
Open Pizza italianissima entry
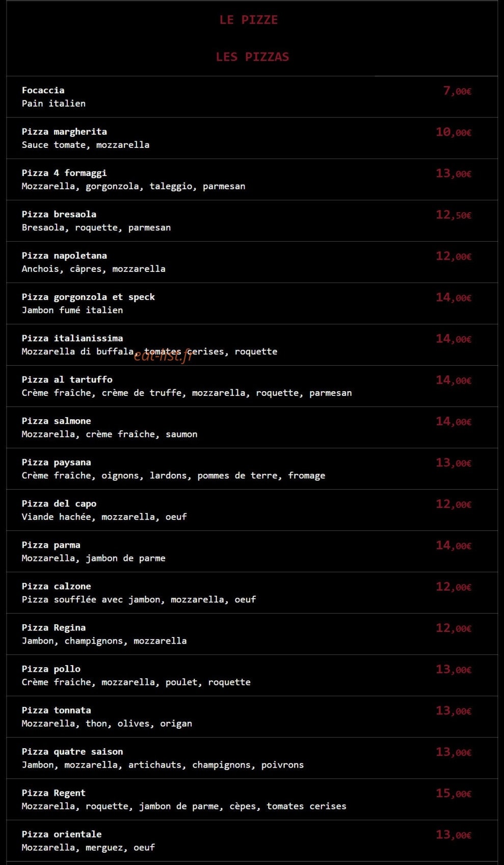(x=72, y=338)
